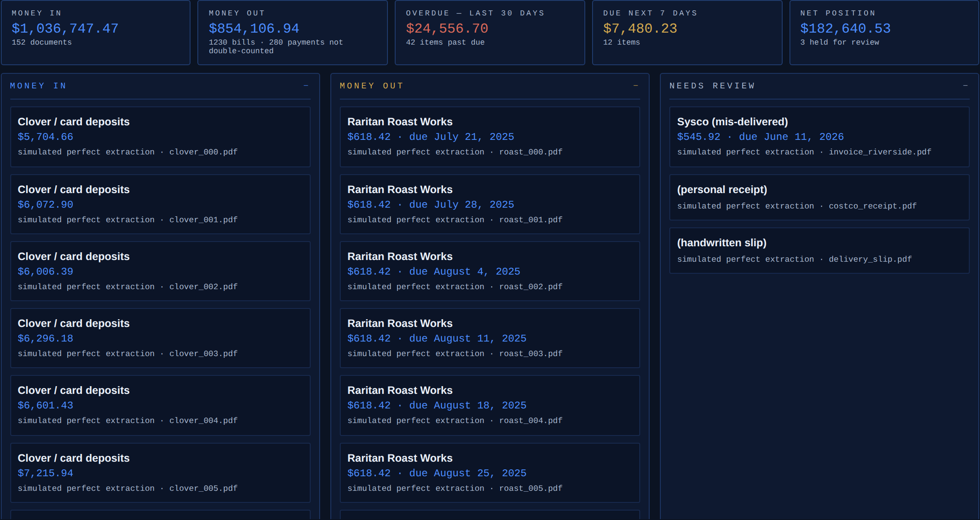Image resolution: width=980 pixels, height=520 pixels.
Task: Open Raritan Roast bill due August 4, 2025
Action: pos(490,271)
